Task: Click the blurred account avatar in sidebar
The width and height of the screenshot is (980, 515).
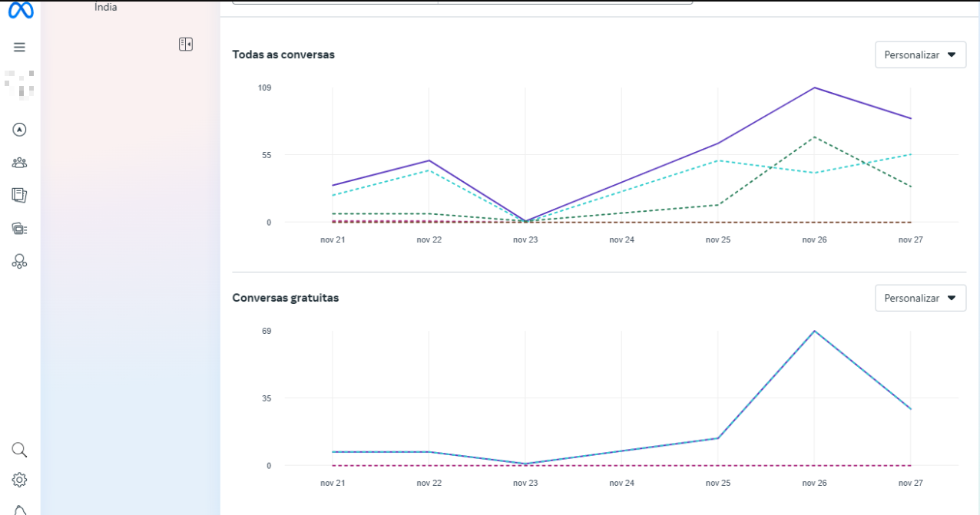Action: pyautogui.click(x=20, y=84)
